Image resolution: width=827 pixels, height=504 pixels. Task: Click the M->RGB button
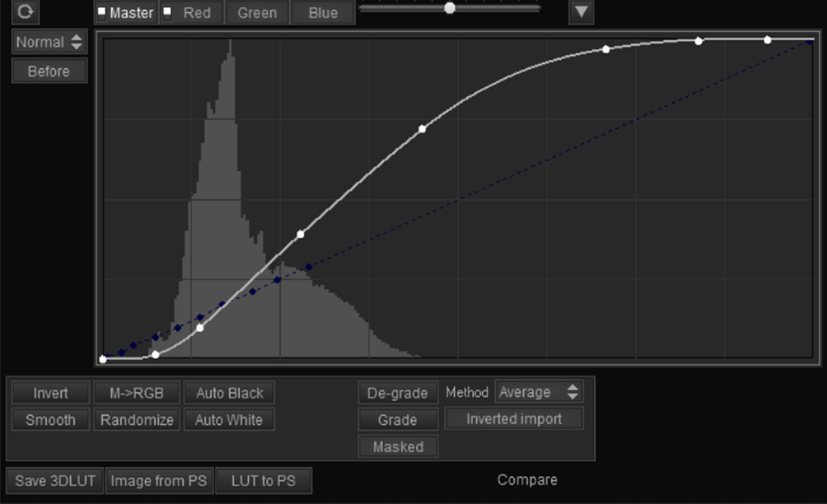click(x=136, y=393)
